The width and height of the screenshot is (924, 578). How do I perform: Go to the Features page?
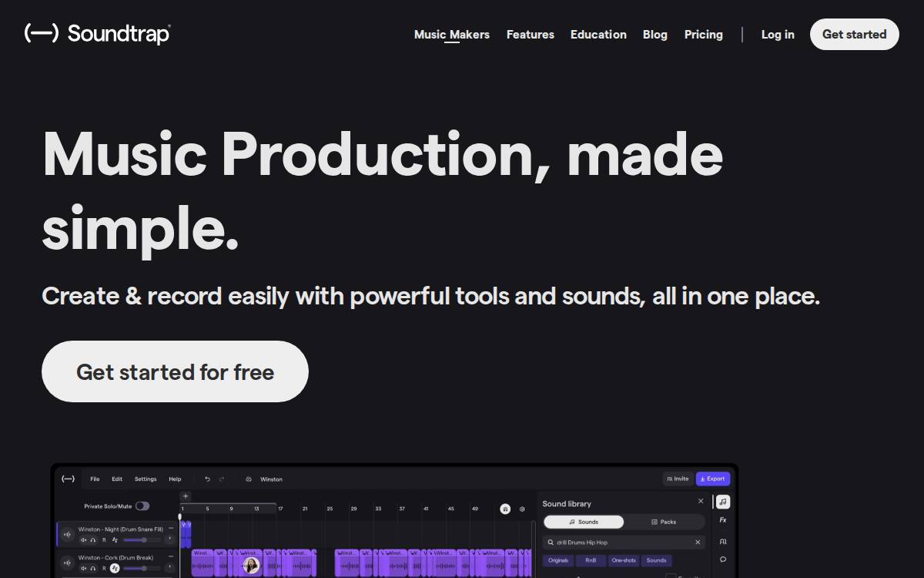(531, 35)
